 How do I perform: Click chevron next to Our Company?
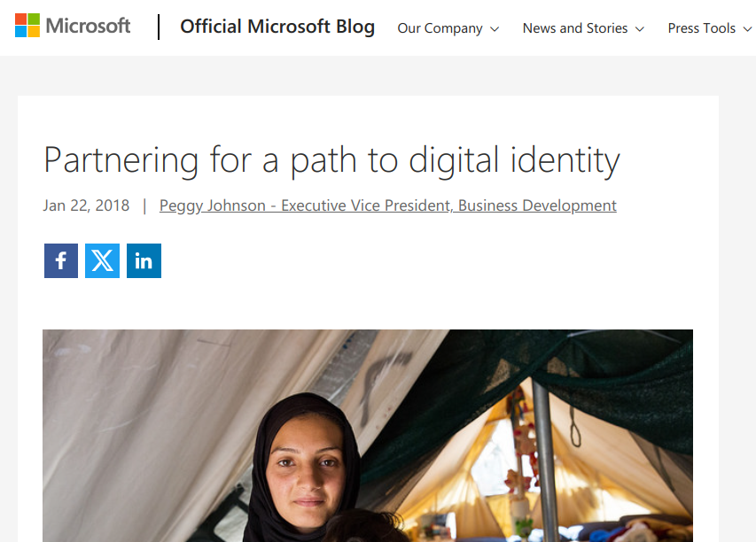tap(495, 29)
